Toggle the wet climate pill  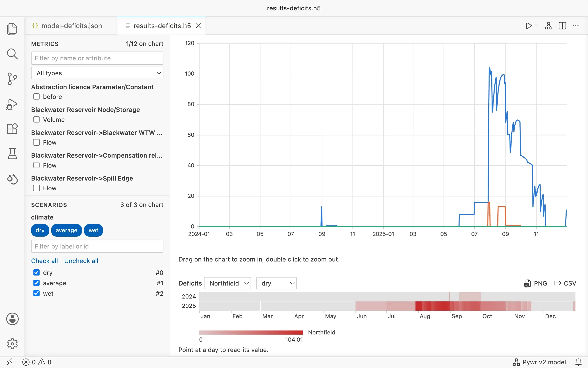coord(93,230)
